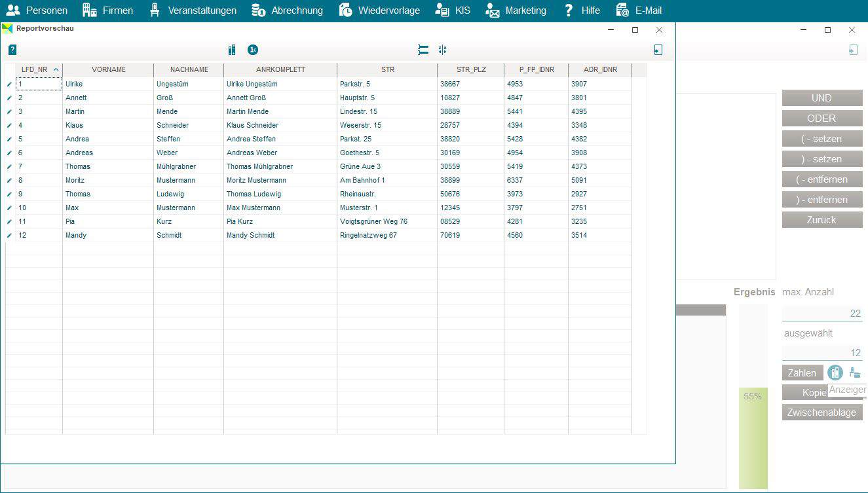Click the ausgewählt field showing 12
This screenshot has width=868, height=493.
tap(822, 353)
